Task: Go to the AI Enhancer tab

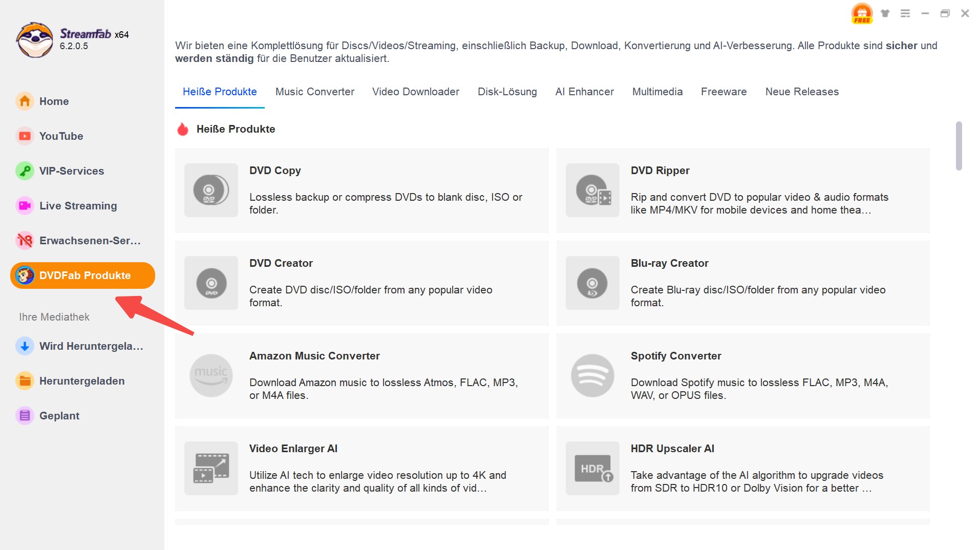Action: (585, 92)
